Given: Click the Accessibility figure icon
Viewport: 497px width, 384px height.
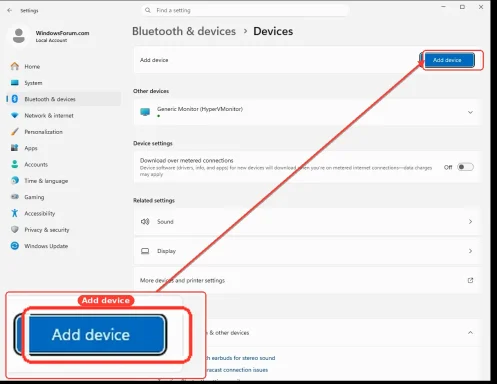Looking at the screenshot, I should [15, 213].
